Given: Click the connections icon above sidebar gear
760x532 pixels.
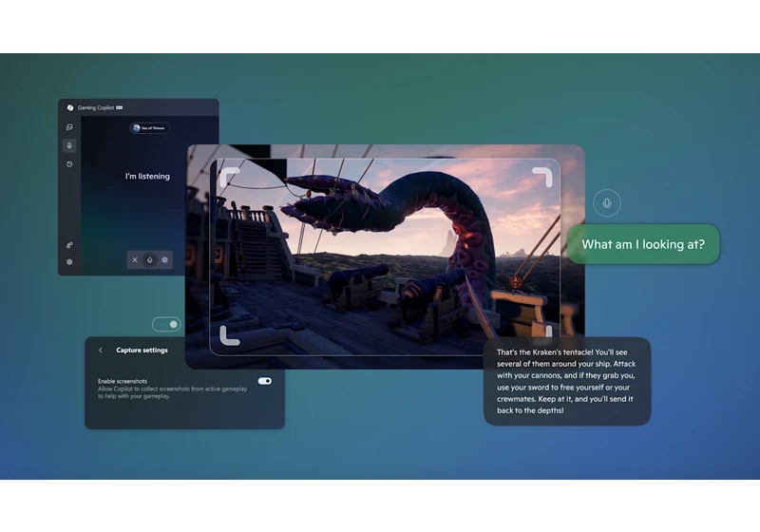Looking at the screenshot, I should point(69,245).
